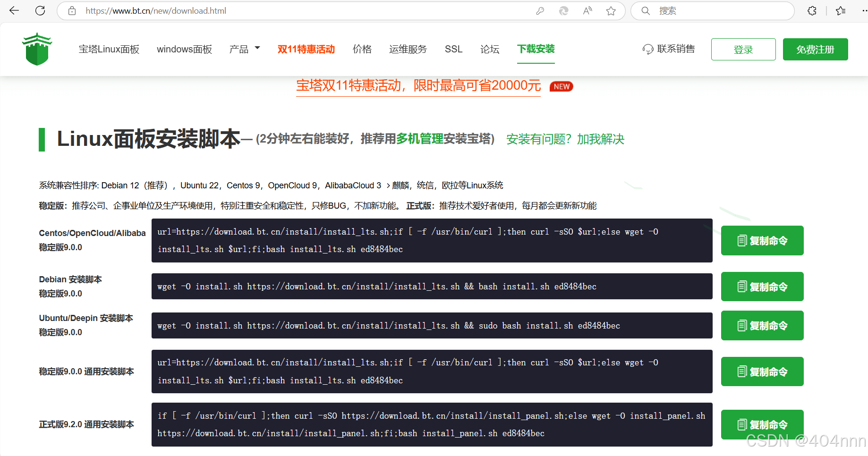This screenshot has width=868, height=456.
Task: Click the 正式版9.2.0 通用安装脚本 label
Action: click(86, 424)
